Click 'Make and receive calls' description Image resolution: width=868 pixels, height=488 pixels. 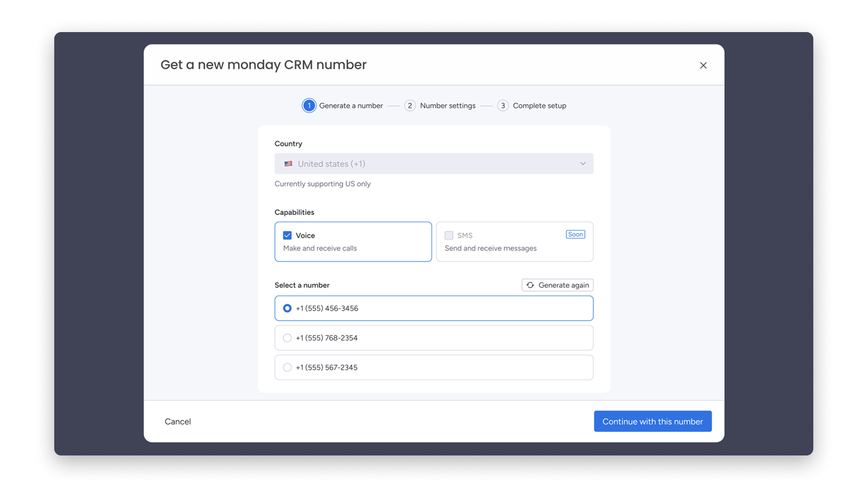click(x=320, y=248)
